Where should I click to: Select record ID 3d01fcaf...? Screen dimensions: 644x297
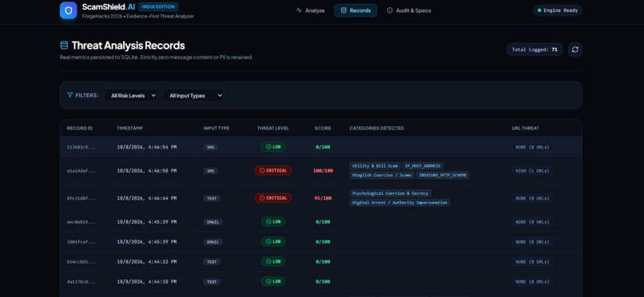tap(81, 242)
